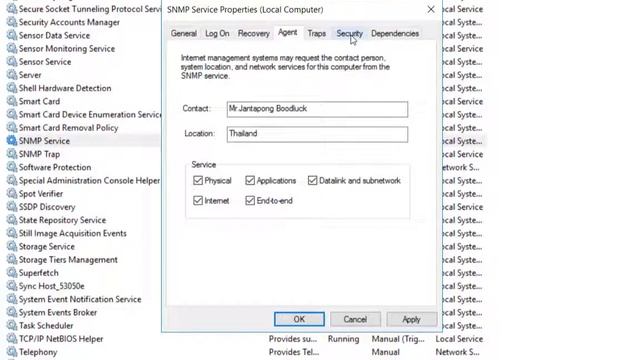Select the Shell Hardware Detection service icon
The height and width of the screenshot is (360, 640).
[x=12, y=88]
